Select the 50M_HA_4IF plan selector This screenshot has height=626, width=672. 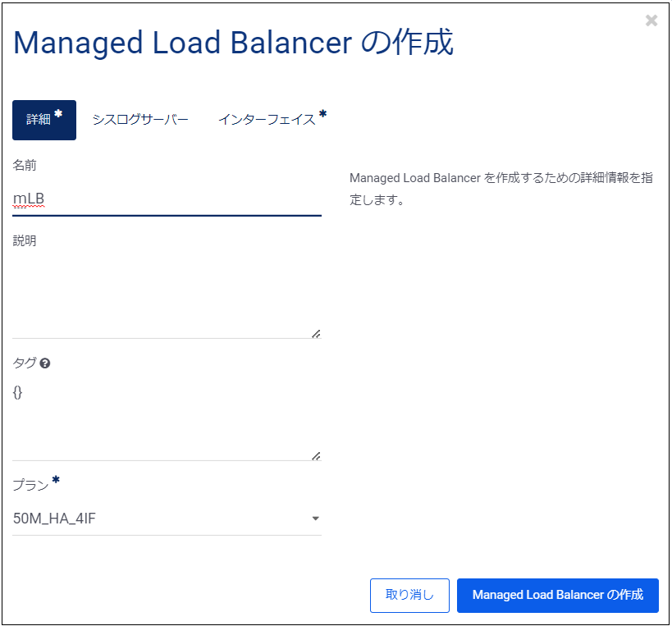164,519
